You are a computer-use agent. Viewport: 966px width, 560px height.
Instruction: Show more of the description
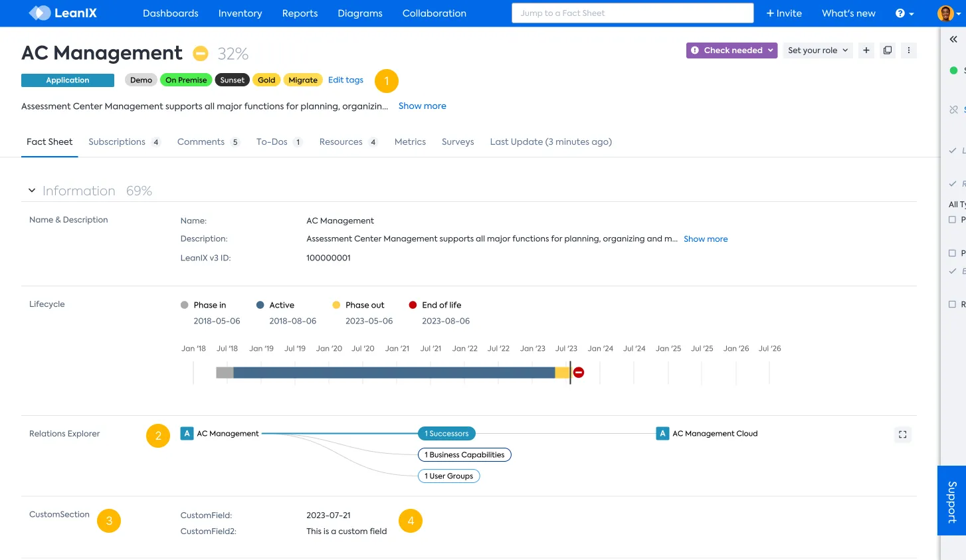click(422, 106)
